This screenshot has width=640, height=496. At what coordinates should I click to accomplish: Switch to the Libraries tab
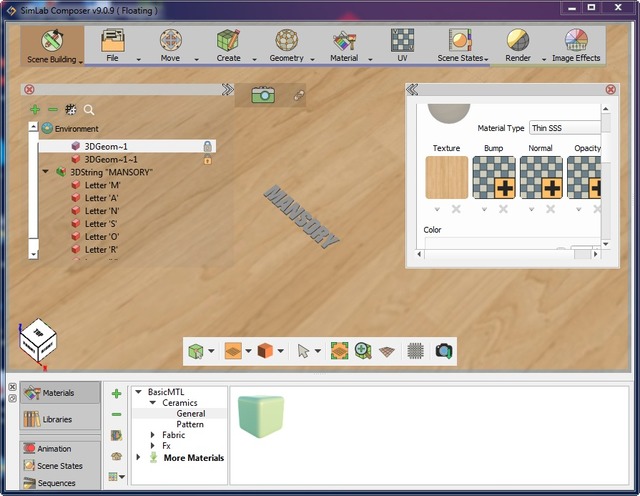click(x=60, y=419)
